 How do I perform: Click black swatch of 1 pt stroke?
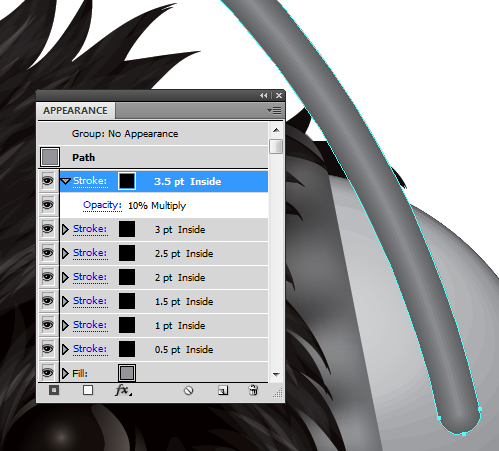(x=127, y=325)
